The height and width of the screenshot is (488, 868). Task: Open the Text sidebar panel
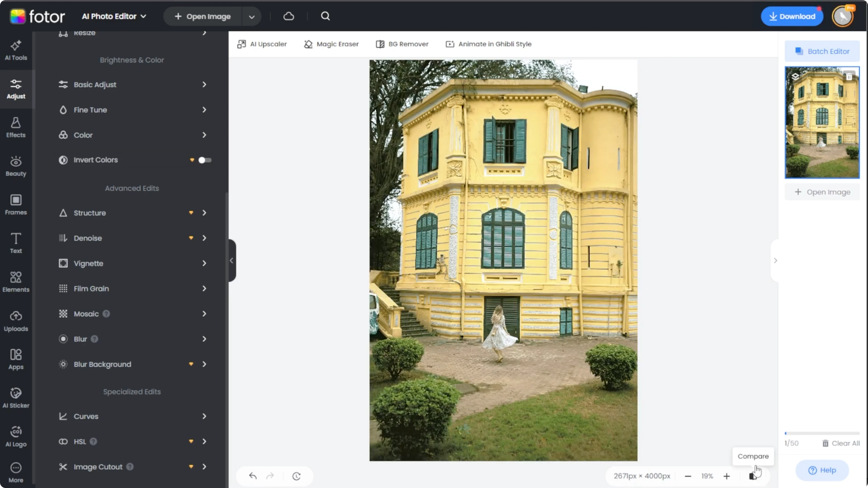(x=16, y=243)
